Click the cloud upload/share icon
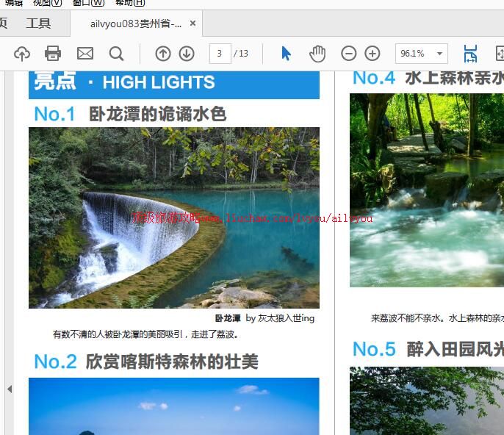 (x=22, y=54)
